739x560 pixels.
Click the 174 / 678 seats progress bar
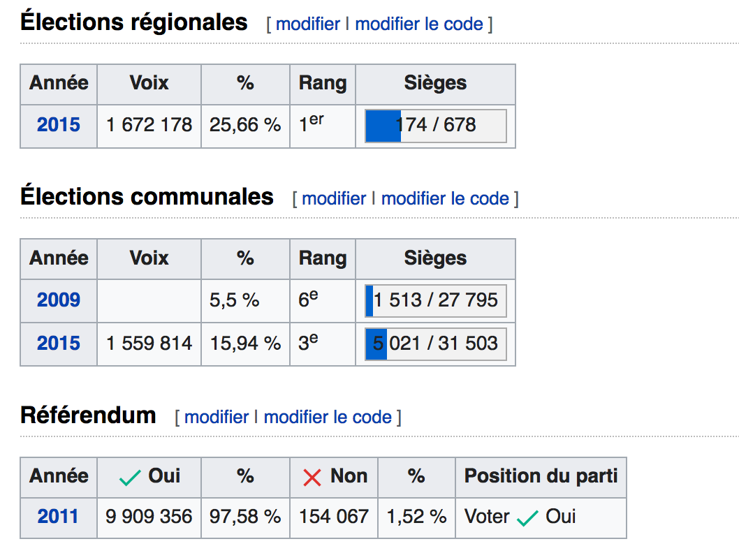[435, 126]
